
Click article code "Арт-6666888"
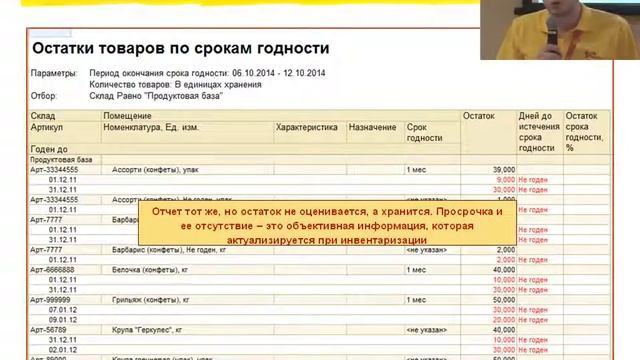52,270
